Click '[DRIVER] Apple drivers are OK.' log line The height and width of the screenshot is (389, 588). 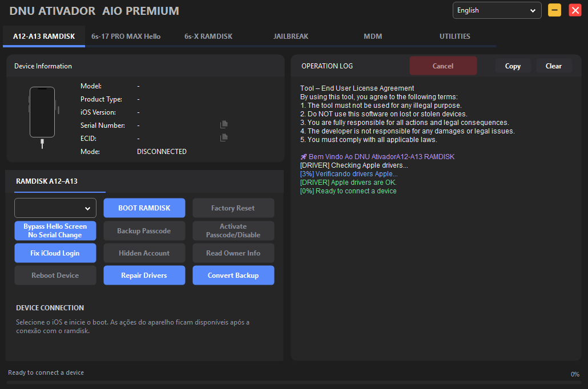(348, 183)
